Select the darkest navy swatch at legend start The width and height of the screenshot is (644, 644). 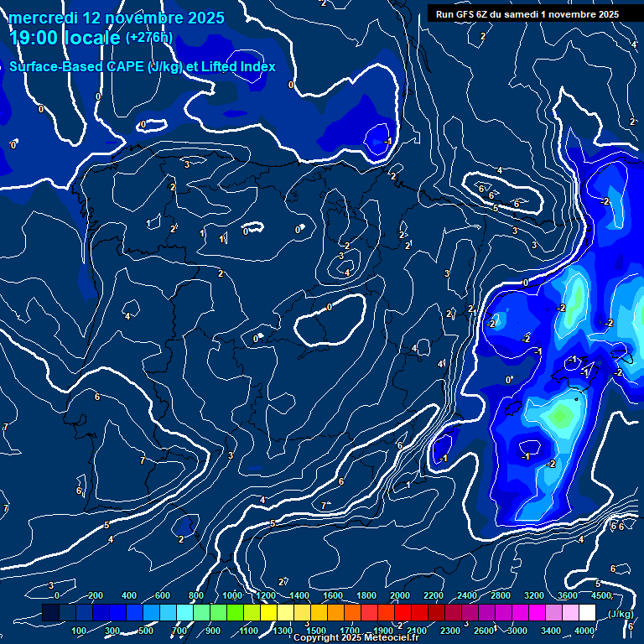click(51, 612)
